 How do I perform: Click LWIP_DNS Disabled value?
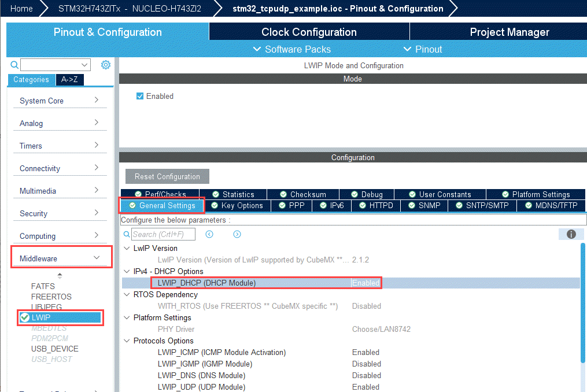click(367, 376)
